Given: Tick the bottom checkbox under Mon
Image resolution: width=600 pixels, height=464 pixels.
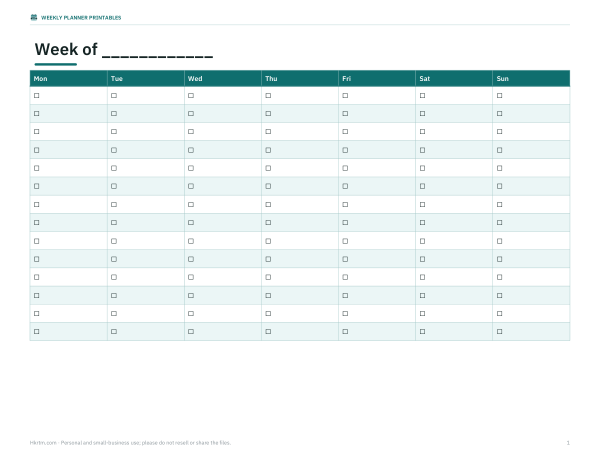Looking at the screenshot, I should pos(37,332).
